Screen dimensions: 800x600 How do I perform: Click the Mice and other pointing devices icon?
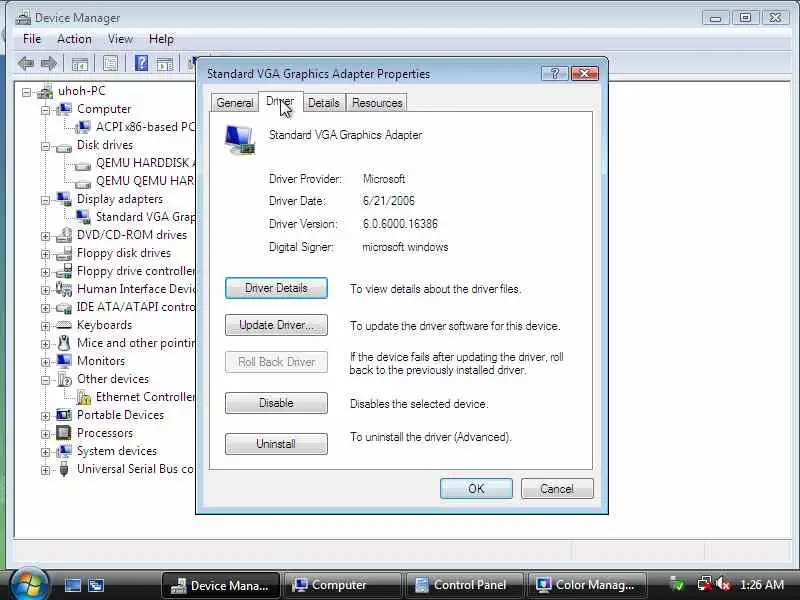click(x=64, y=343)
